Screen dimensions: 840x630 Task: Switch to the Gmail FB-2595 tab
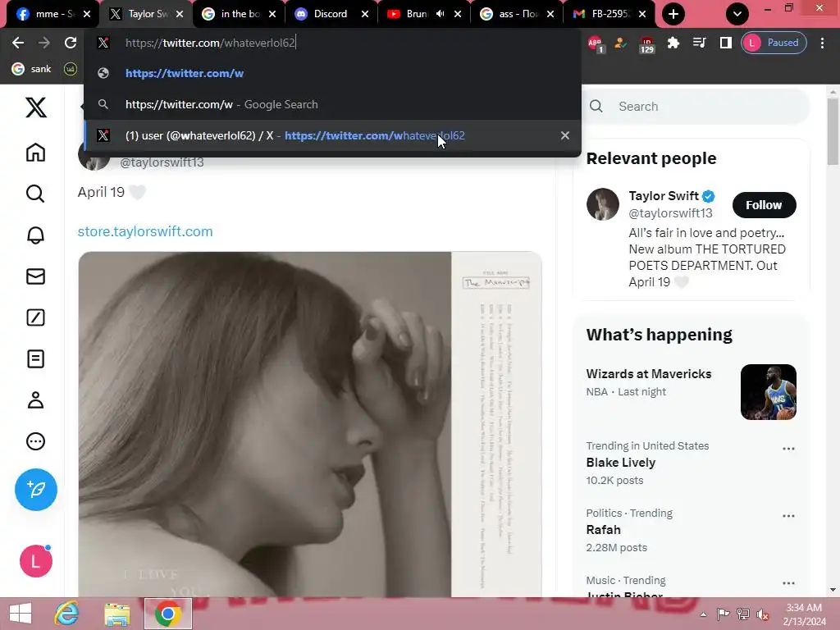[608, 14]
